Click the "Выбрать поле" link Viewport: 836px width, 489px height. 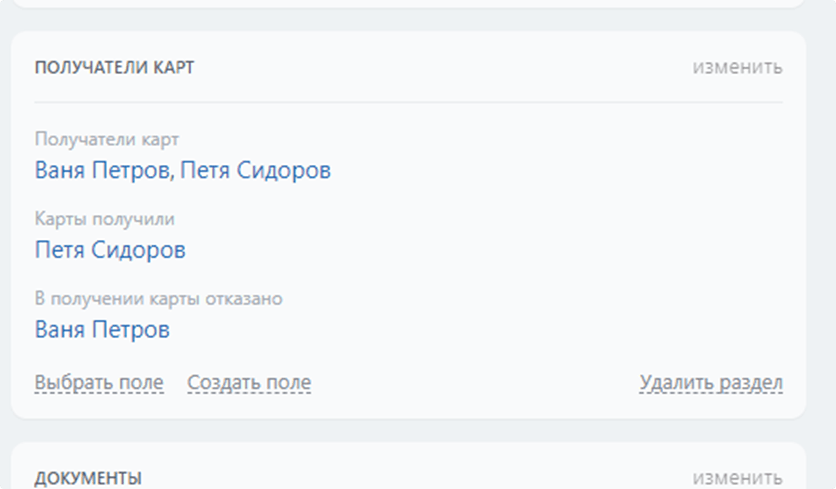(x=99, y=382)
